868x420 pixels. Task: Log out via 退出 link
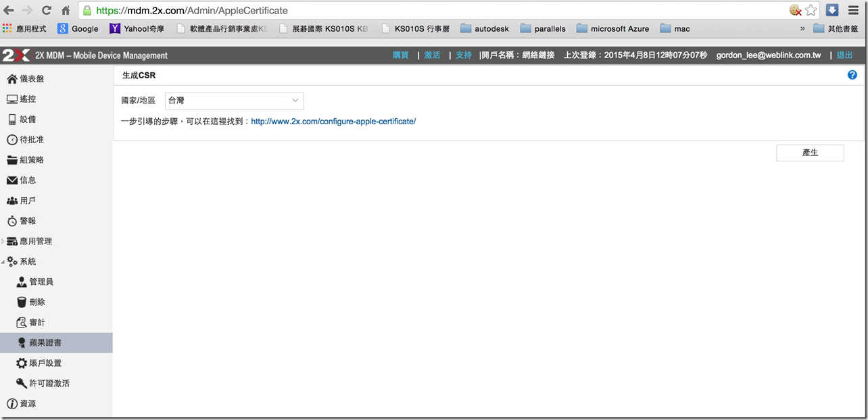(x=845, y=55)
